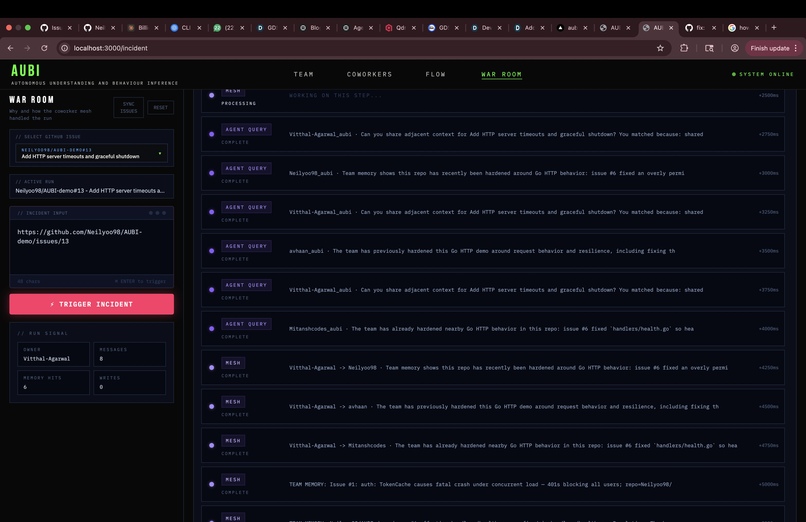Screen dimensions: 806x522
Task: Close the active AUBI browser tab
Action: pos(671,28)
